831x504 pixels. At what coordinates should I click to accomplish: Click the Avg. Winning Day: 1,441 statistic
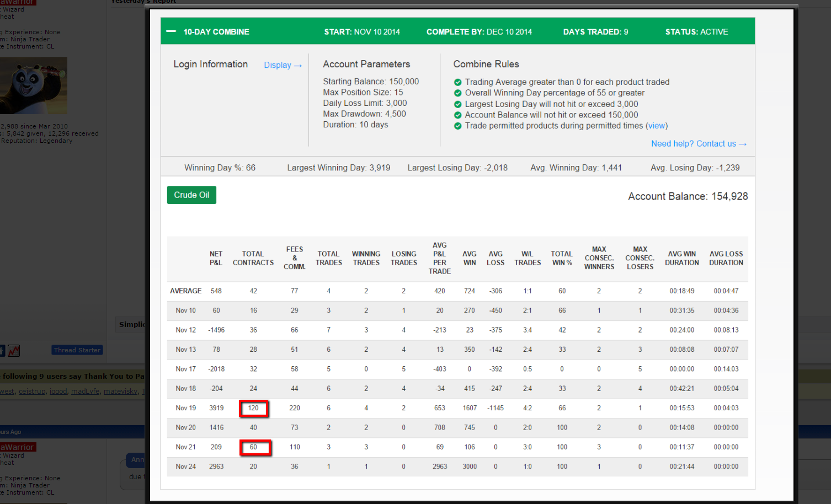coord(576,168)
